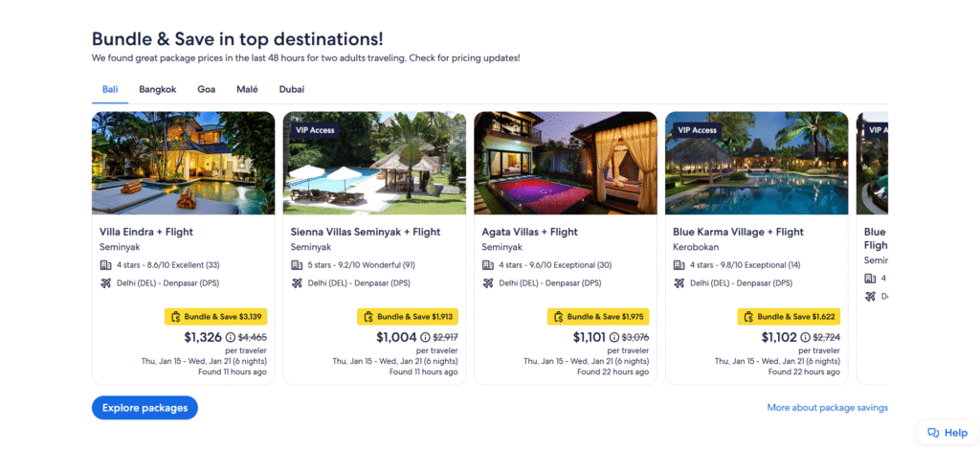Screen dimensions: 980x450
Task: Open the Goa destination tab
Action: (x=206, y=89)
